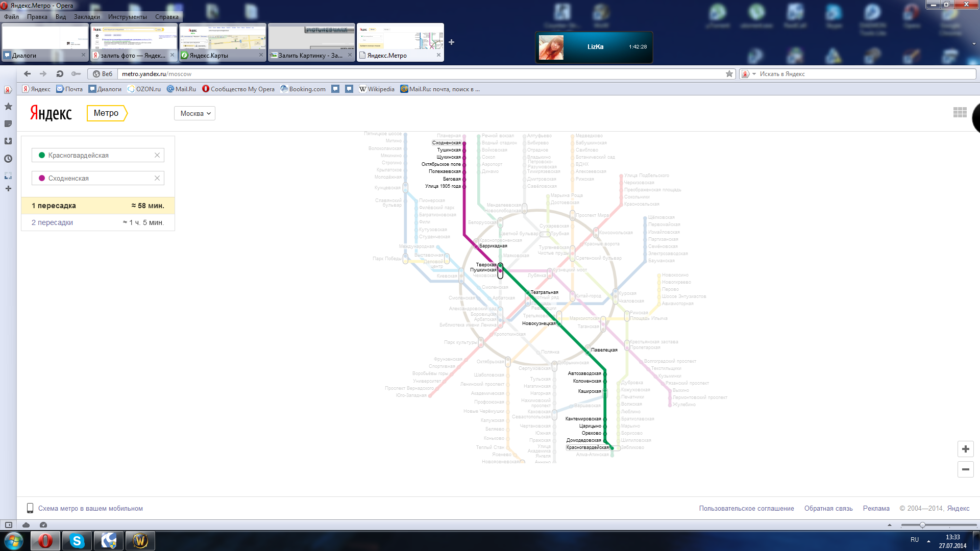Open Opera sidebar Notes panel
This screenshot has height=551, width=980.
(8, 124)
